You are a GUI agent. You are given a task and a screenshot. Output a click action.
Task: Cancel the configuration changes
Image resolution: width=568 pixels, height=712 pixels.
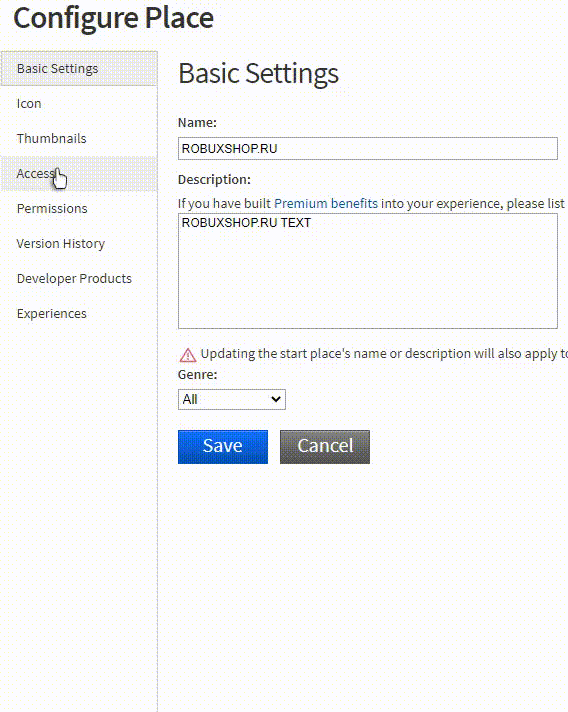point(325,447)
